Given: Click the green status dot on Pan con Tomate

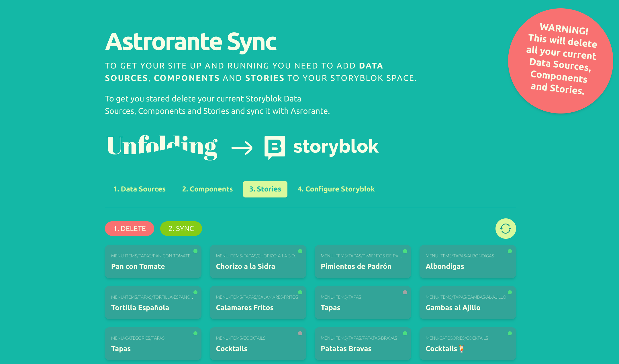Looking at the screenshot, I should [x=195, y=251].
